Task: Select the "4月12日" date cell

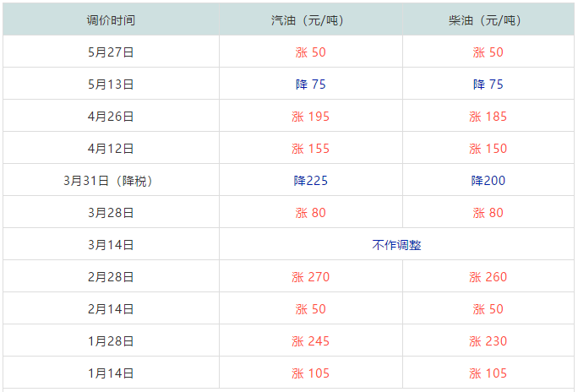Action: coord(111,148)
